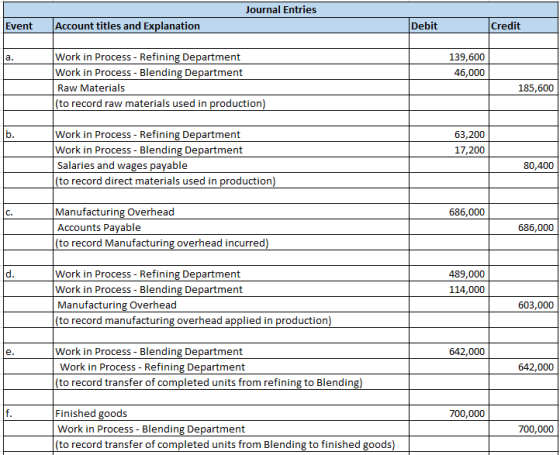Select debit amount 489,000

[449, 274]
